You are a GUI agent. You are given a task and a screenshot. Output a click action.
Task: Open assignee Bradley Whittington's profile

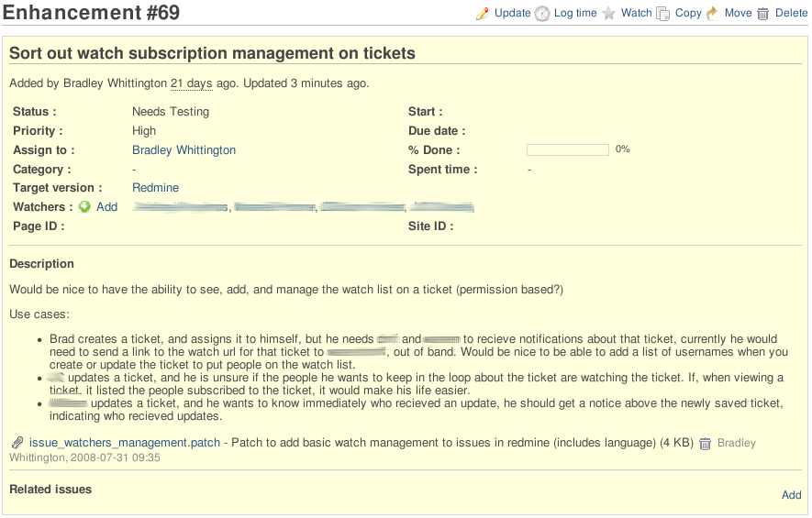click(x=184, y=150)
